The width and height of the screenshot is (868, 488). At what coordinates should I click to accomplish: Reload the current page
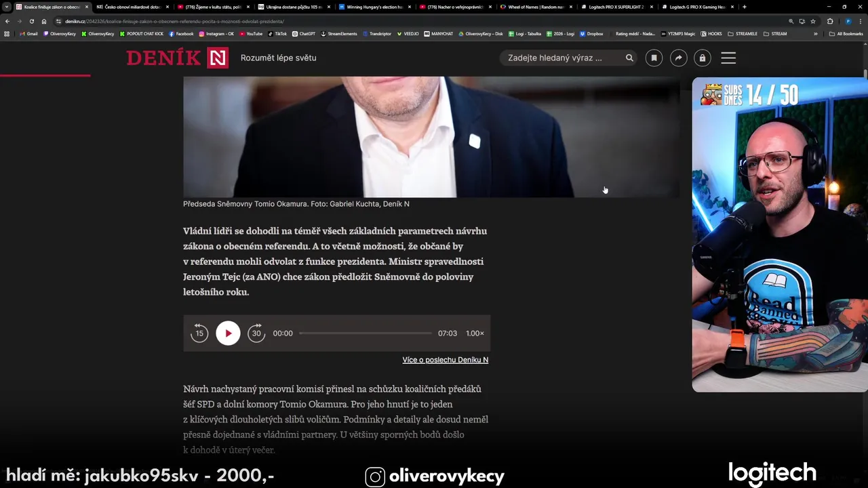[x=31, y=21]
